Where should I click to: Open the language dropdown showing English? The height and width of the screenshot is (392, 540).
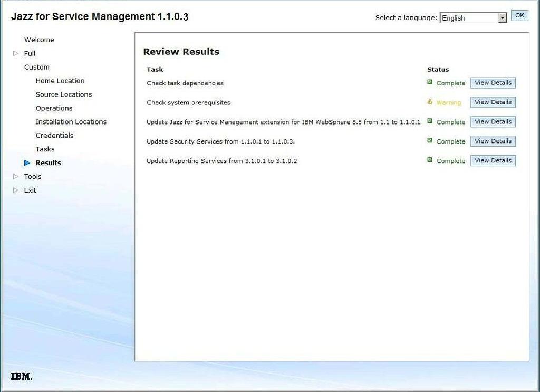click(473, 18)
